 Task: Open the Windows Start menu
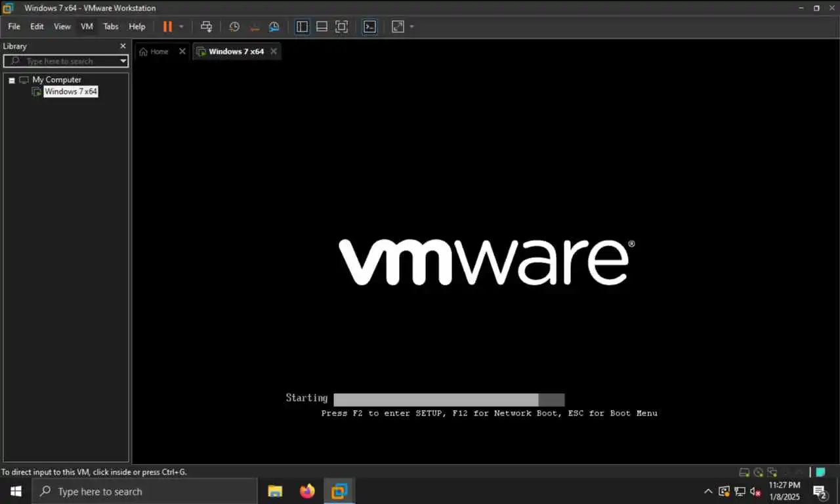click(x=16, y=491)
